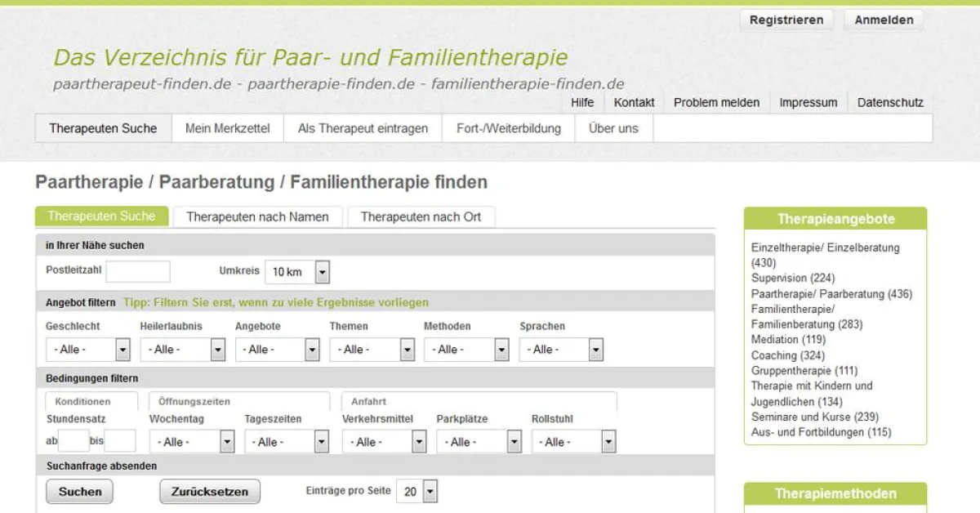Open the Themen dropdown
The width and height of the screenshot is (980, 513).
(372, 349)
